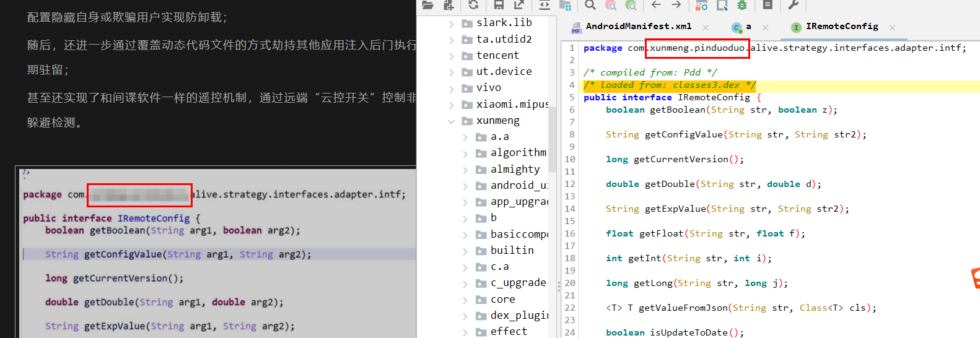Switch to the AndroidManifest.xml tab
The width and height of the screenshot is (980, 338).
[x=638, y=27]
